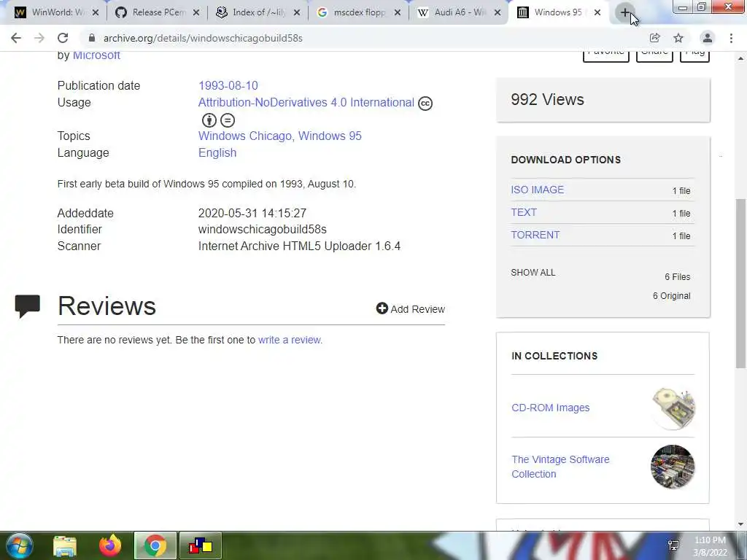Launch Firefox from the taskbar
Image resolution: width=747 pixels, height=560 pixels.
pos(110,546)
